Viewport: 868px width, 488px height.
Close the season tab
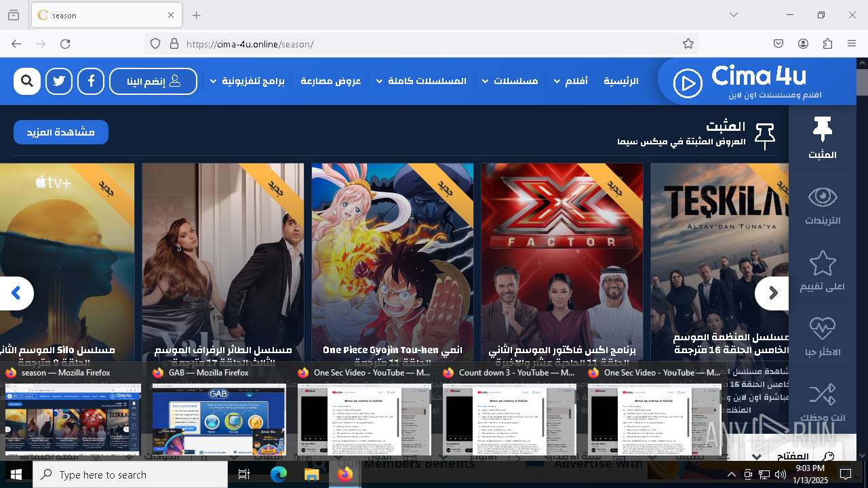tap(171, 15)
